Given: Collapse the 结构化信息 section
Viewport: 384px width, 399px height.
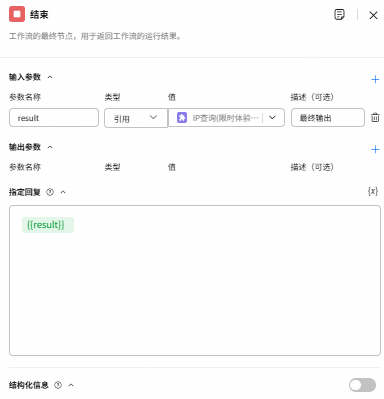Looking at the screenshot, I should coord(71,385).
